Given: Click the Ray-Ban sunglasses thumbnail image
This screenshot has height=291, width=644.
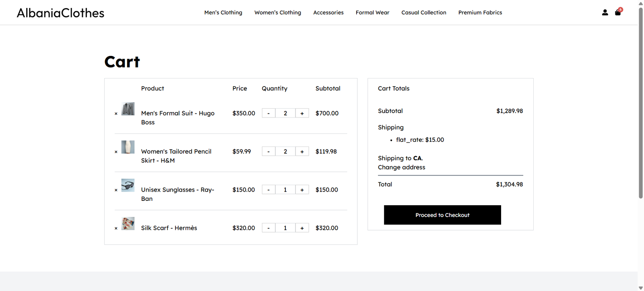Looking at the screenshot, I should click(128, 185).
